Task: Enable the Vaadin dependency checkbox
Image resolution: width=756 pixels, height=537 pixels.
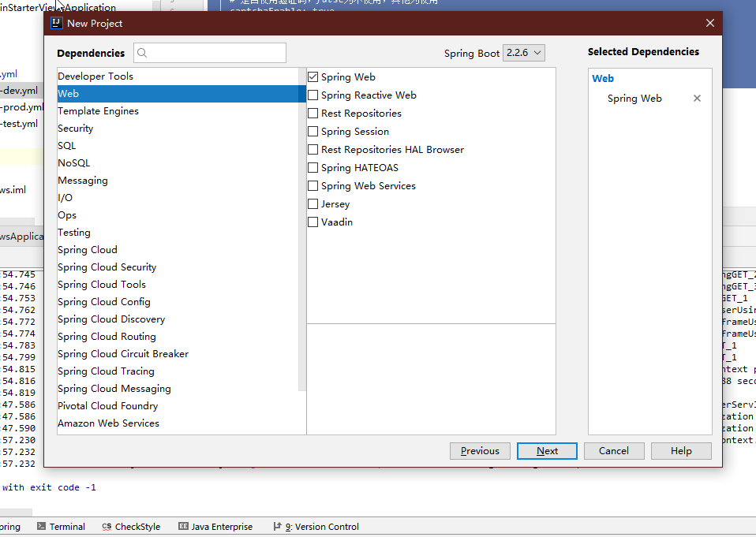Action: point(313,222)
